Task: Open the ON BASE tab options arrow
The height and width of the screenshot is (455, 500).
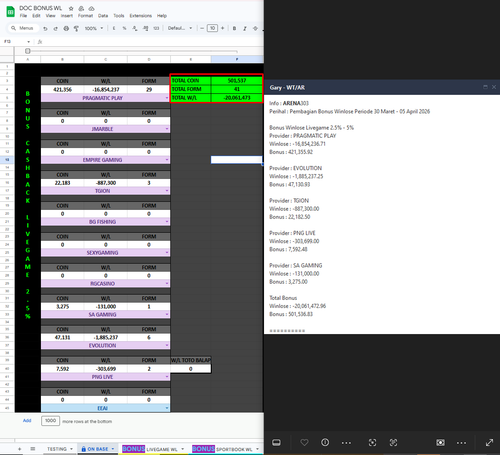Action: coord(113,449)
